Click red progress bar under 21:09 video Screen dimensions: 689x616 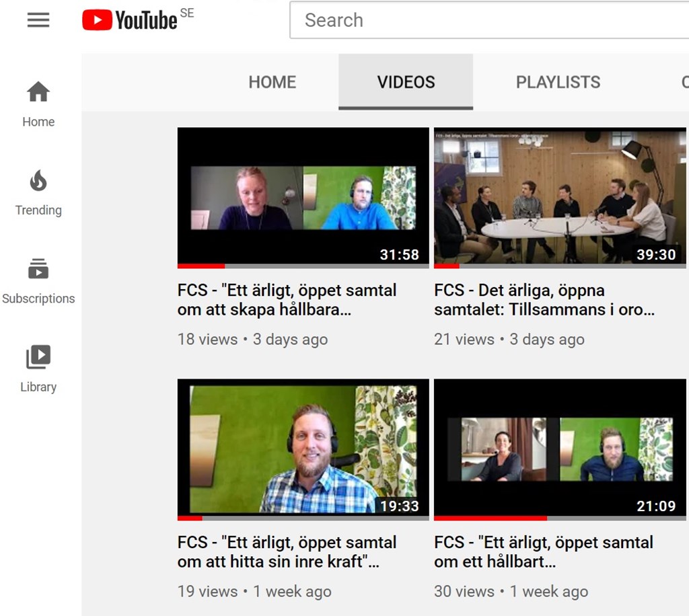[490, 518]
